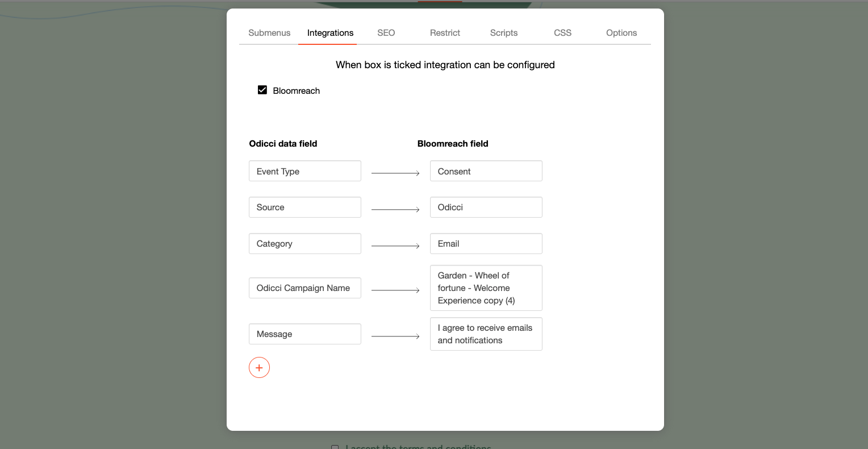The image size is (868, 449).
Task: Go to the Restrict tab
Action: pyautogui.click(x=445, y=33)
